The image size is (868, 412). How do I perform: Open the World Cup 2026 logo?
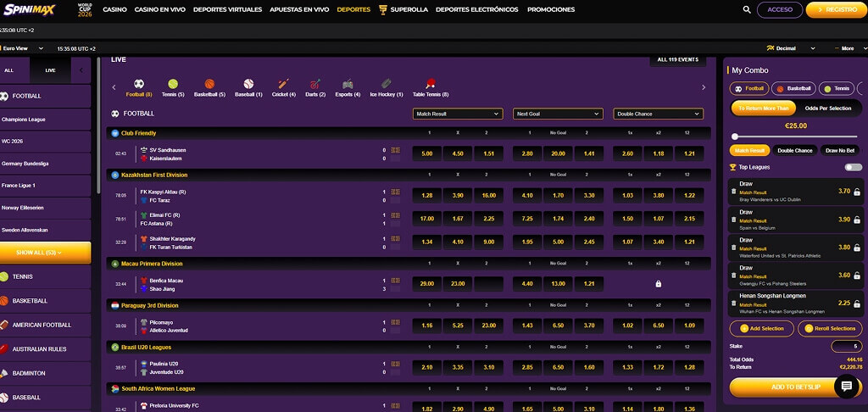click(x=85, y=9)
